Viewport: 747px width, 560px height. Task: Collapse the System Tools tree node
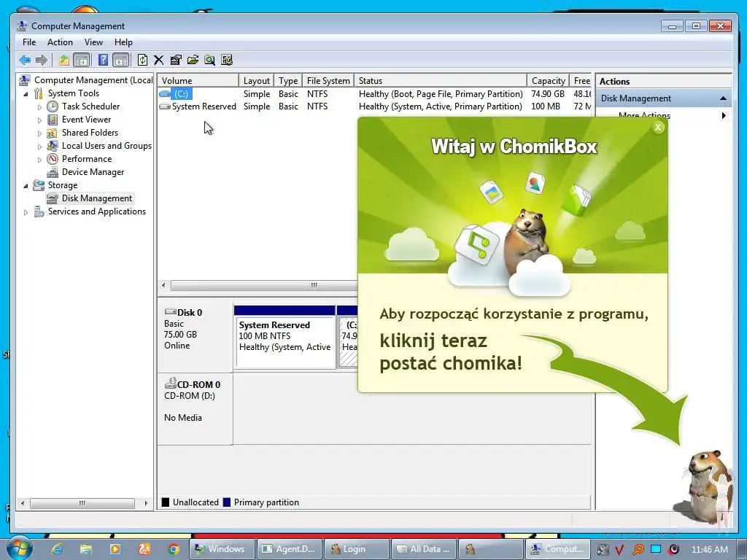point(26,94)
